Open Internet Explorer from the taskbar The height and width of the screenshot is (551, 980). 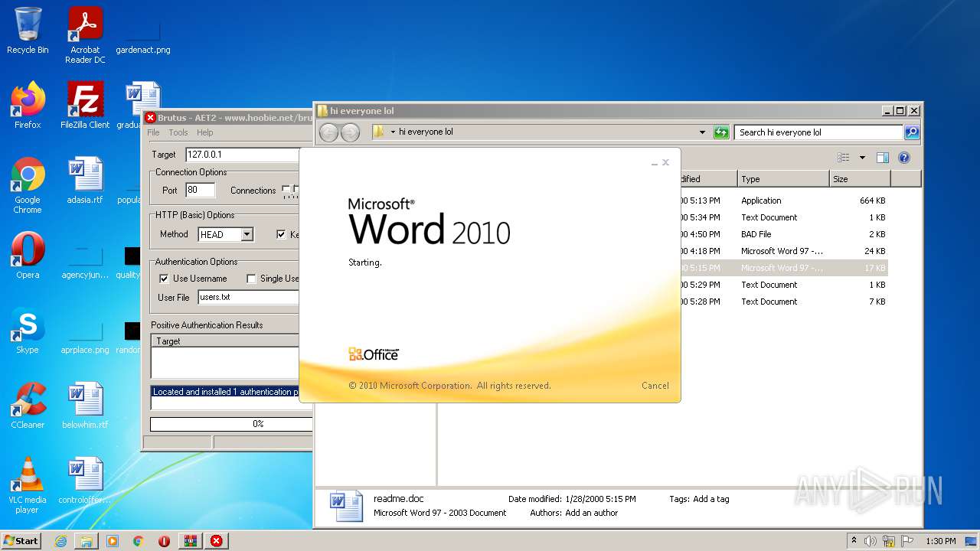click(60, 541)
